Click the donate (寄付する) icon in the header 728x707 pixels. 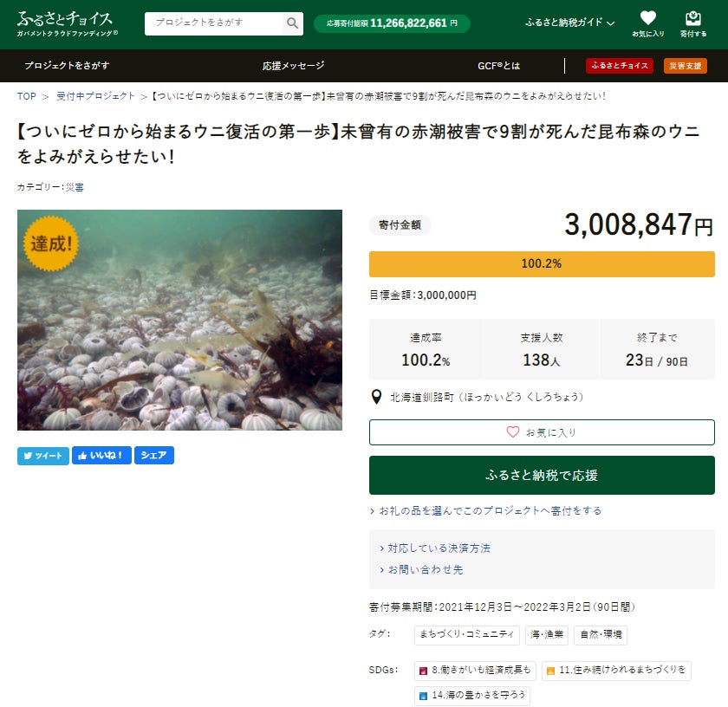tap(693, 23)
